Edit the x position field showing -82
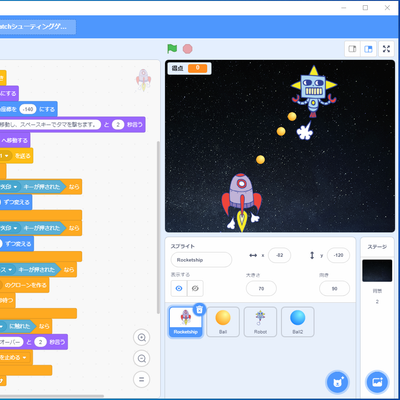The width and height of the screenshot is (400, 400). coord(279,255)
